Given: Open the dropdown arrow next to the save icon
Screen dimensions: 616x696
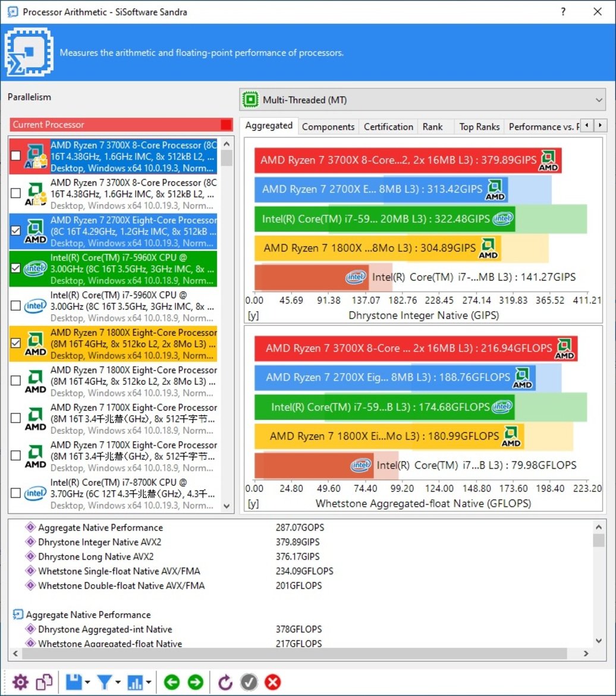Looking at the screenshot, I should tap(87, 682).
